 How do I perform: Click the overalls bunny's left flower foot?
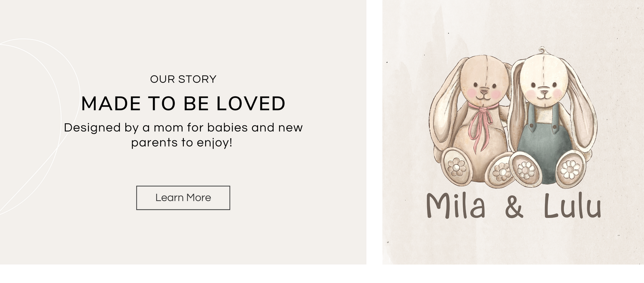(526, 170)
